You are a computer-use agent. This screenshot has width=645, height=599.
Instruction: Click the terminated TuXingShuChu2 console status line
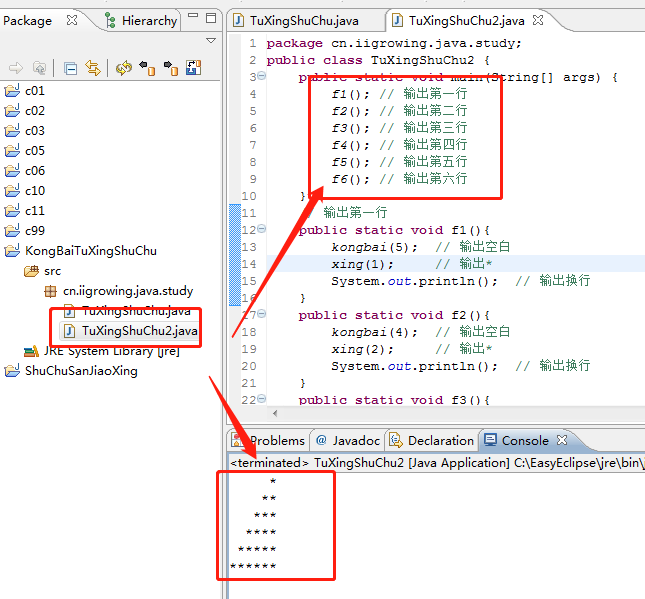click(x=437, y=463)
